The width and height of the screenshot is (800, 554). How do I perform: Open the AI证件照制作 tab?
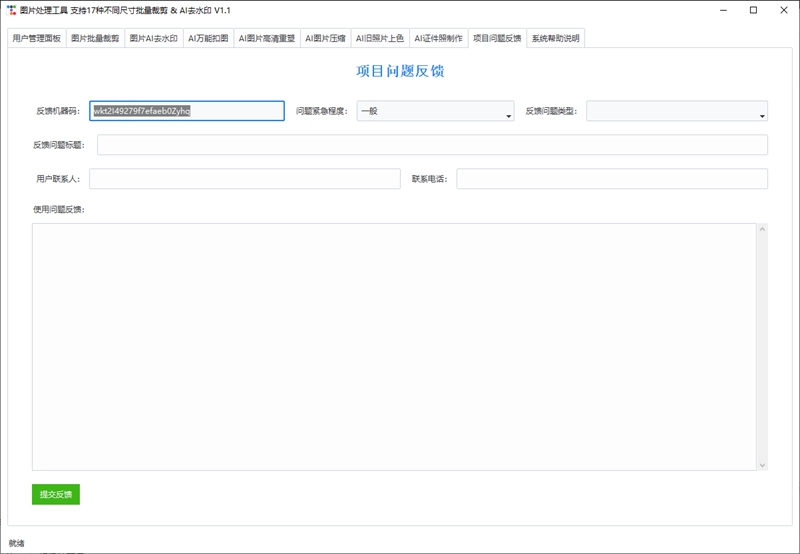point(438,38)
